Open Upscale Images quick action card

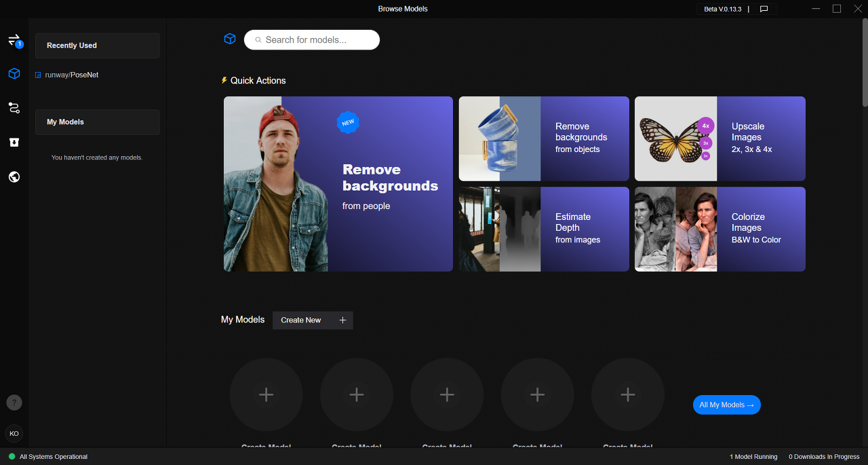tap(720, 138)
